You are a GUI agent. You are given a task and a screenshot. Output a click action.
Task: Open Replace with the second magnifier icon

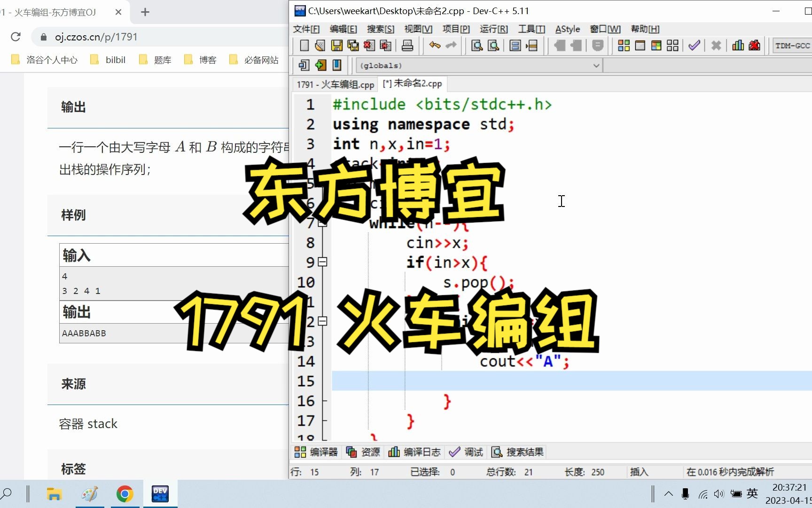click(x=493, y=46)
